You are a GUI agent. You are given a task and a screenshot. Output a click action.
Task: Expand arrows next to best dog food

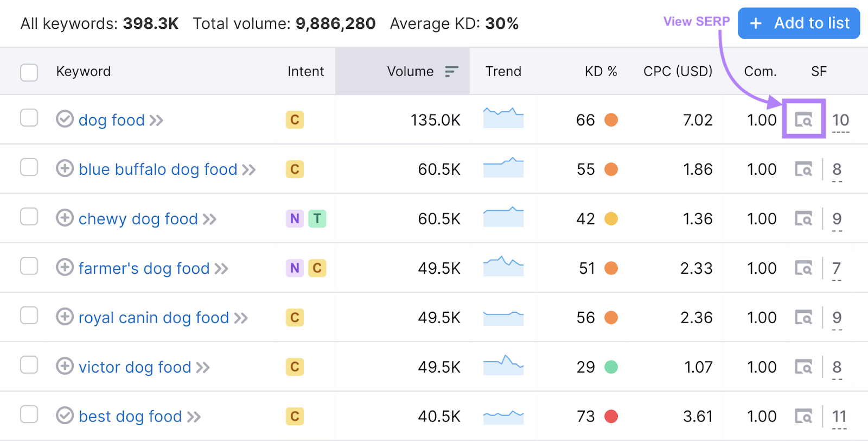point(194,417)
